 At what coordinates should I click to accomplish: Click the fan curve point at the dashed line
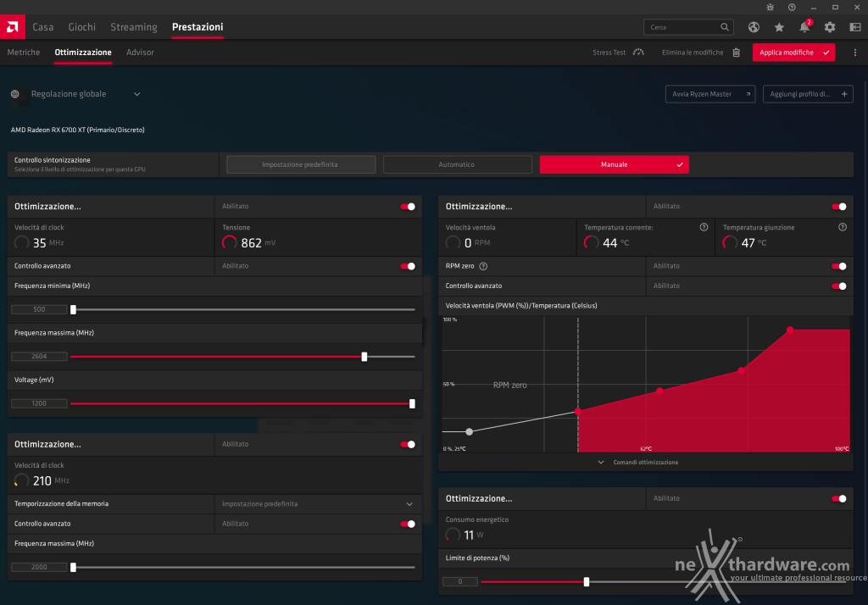(x=578, y=411)
